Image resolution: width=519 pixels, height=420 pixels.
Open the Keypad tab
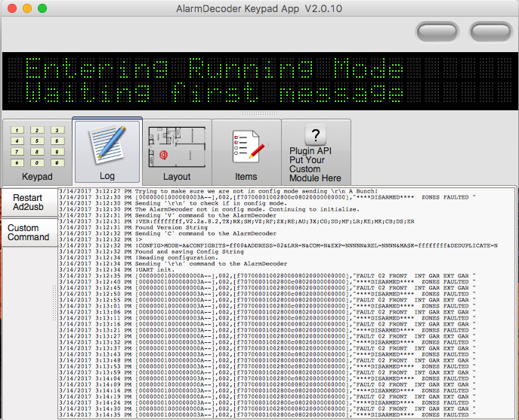37,153
